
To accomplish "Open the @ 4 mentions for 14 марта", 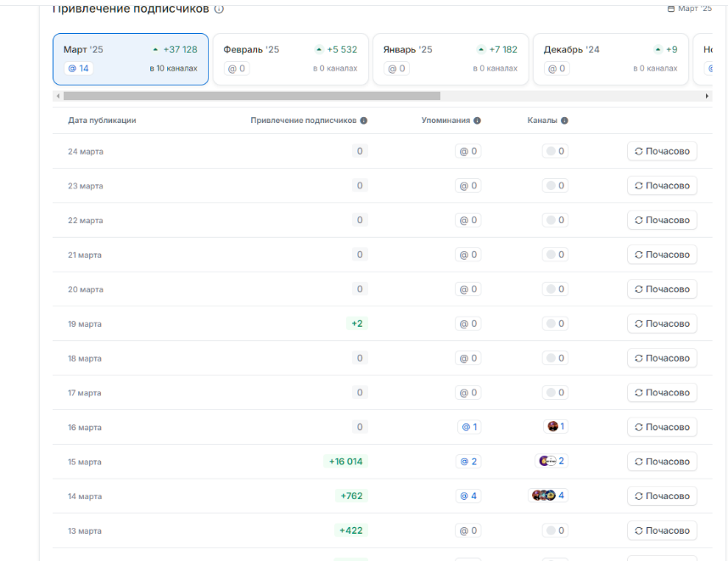I will 468,496.
